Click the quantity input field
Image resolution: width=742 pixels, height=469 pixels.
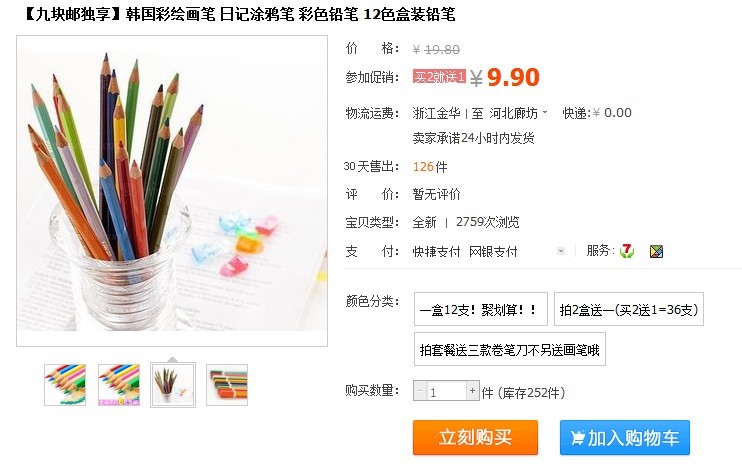446,391
